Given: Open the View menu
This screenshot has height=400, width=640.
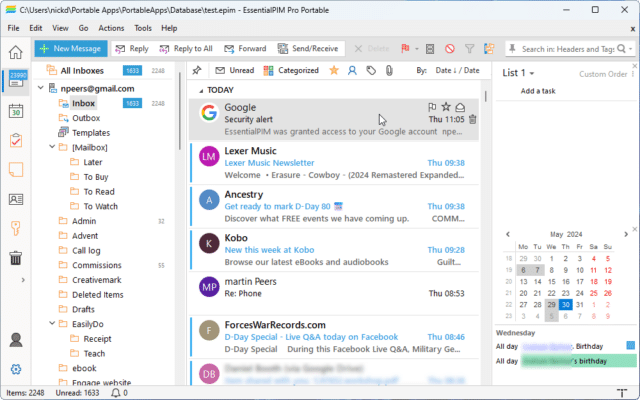Looking at the screenshot, I should pyautogui.click(x=60, y=28).
